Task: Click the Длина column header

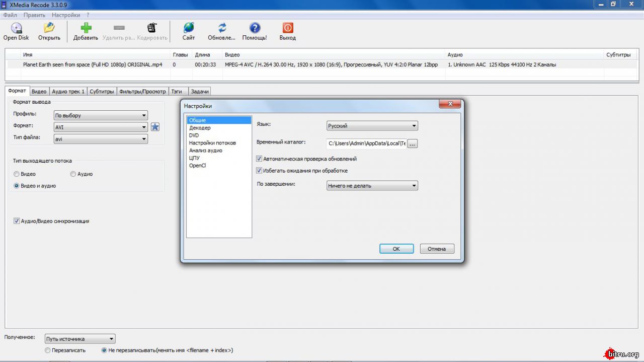Action: tap(207, 54)
